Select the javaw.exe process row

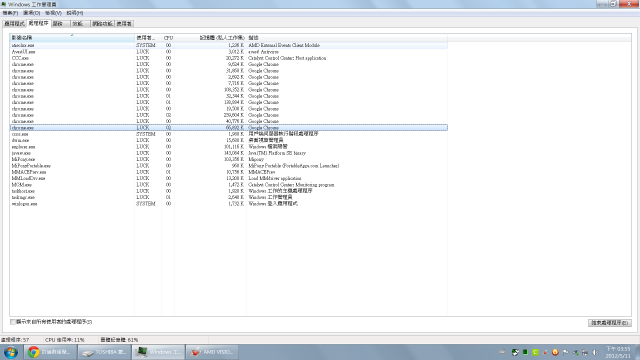pyautogui.click(x=229, y=153)
